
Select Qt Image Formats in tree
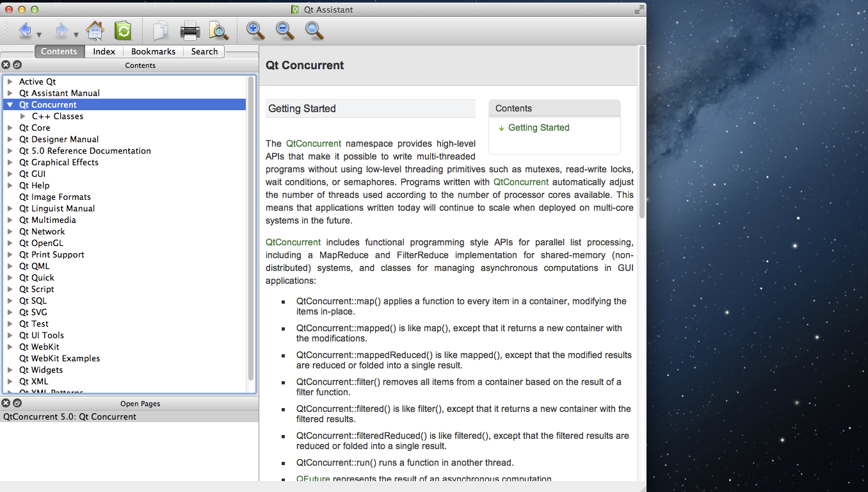(x=54, y=197)
